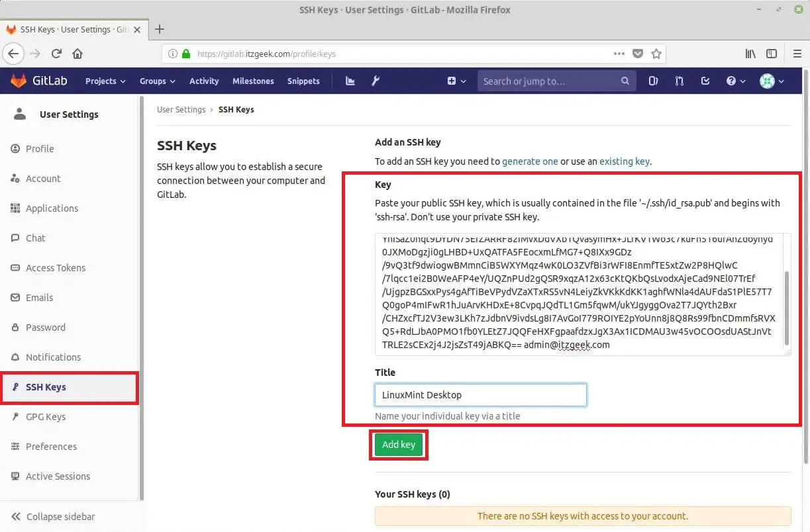Collapse the sidebar

(x=54, y=516)
